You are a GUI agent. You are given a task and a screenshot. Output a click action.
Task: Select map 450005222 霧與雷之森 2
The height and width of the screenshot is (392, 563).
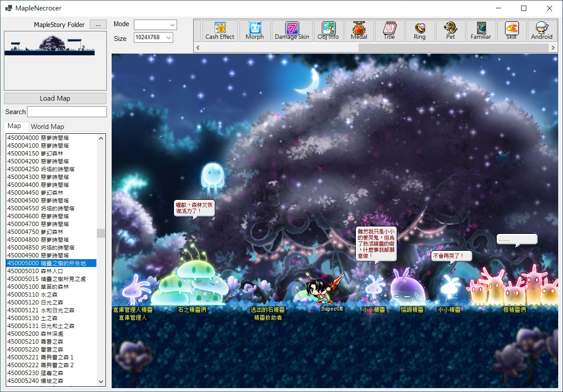[x=51, y=365]
